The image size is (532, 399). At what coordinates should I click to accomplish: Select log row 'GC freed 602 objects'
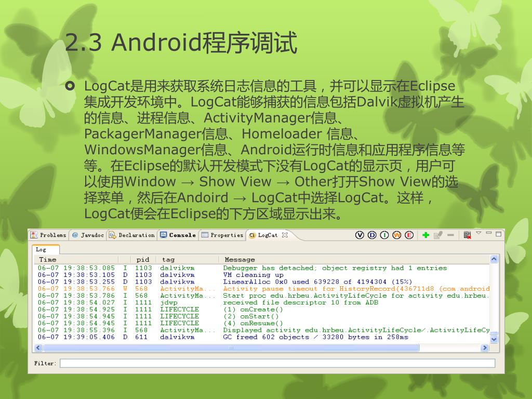point(262,337)
